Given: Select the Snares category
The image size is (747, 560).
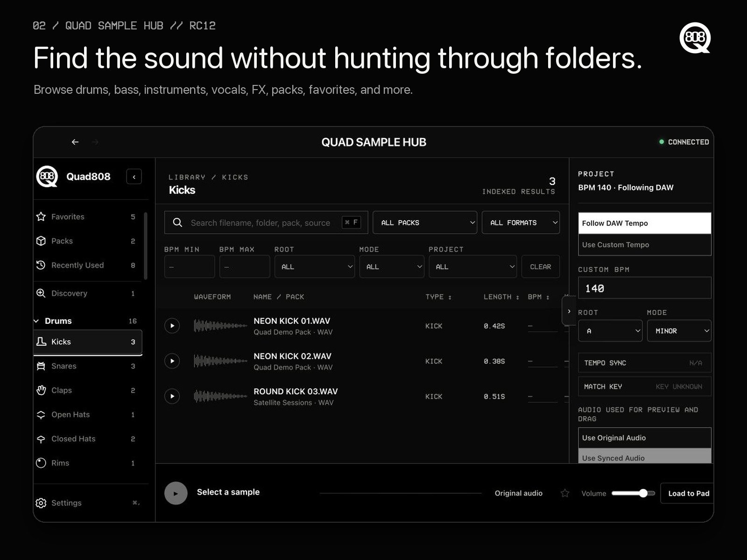Looking at the screenshot, I should [87, 366].
